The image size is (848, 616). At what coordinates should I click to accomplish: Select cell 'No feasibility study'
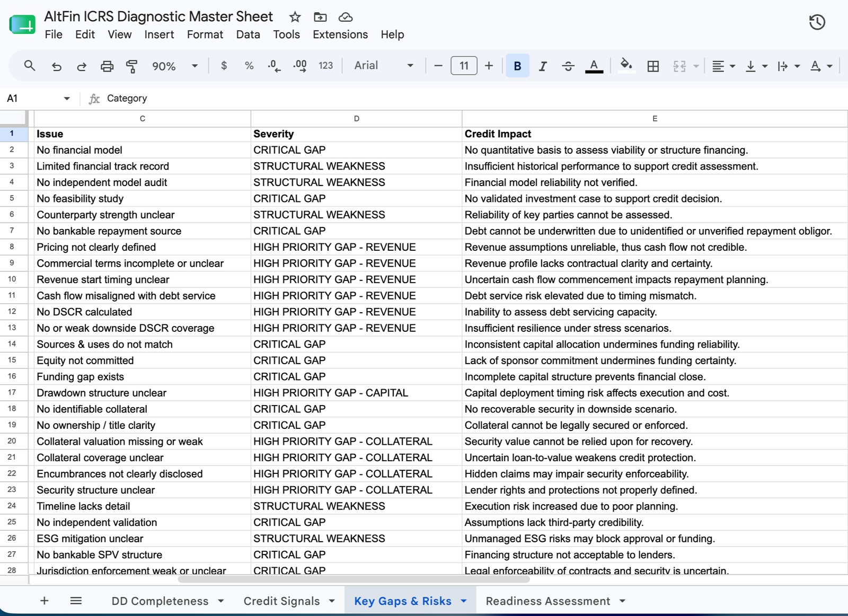point(143,199)
